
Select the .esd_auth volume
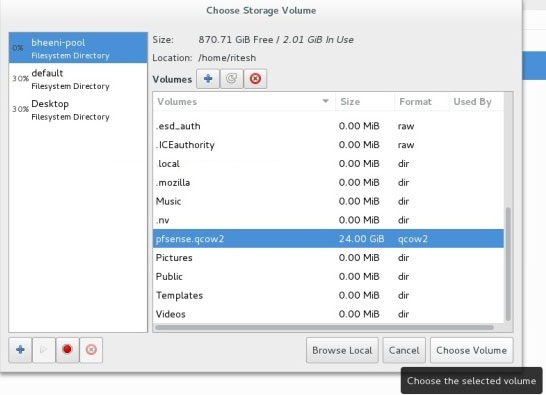click(x=328, y=126)
